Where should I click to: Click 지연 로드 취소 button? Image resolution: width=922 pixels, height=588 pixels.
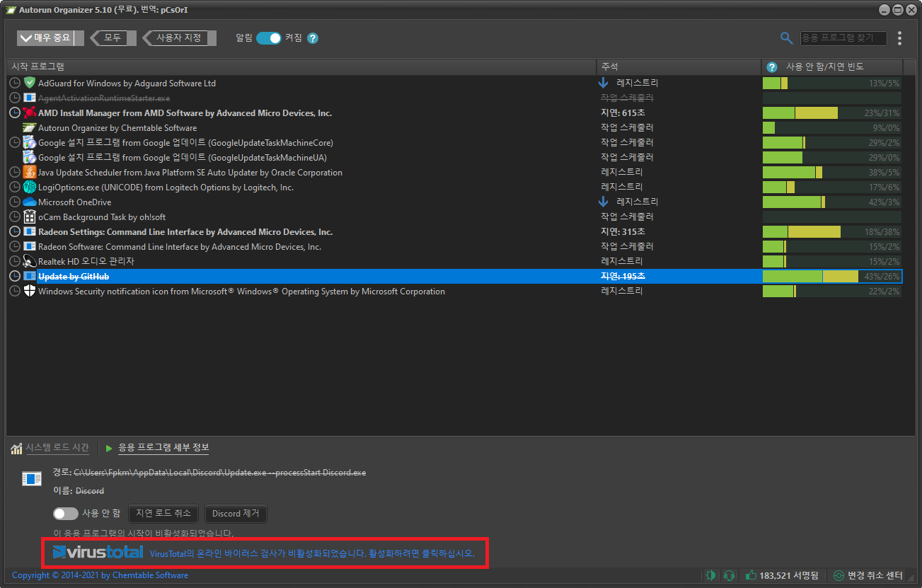(163, 514)
